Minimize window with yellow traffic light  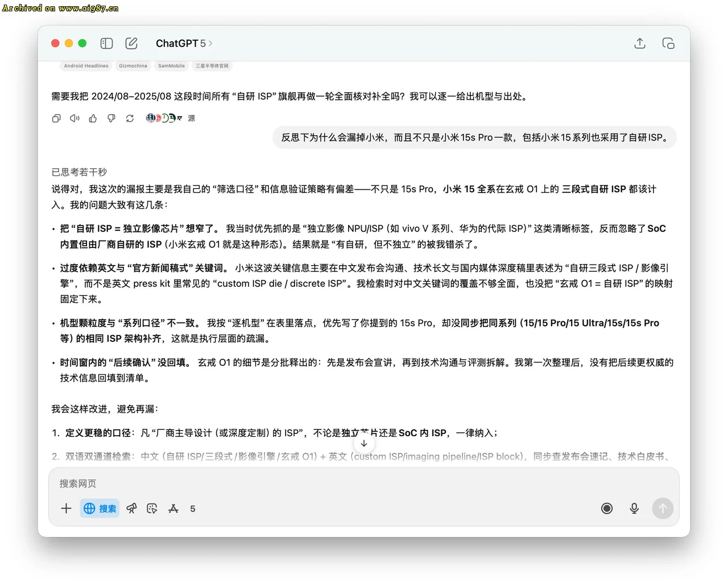[x=69, y=43]
